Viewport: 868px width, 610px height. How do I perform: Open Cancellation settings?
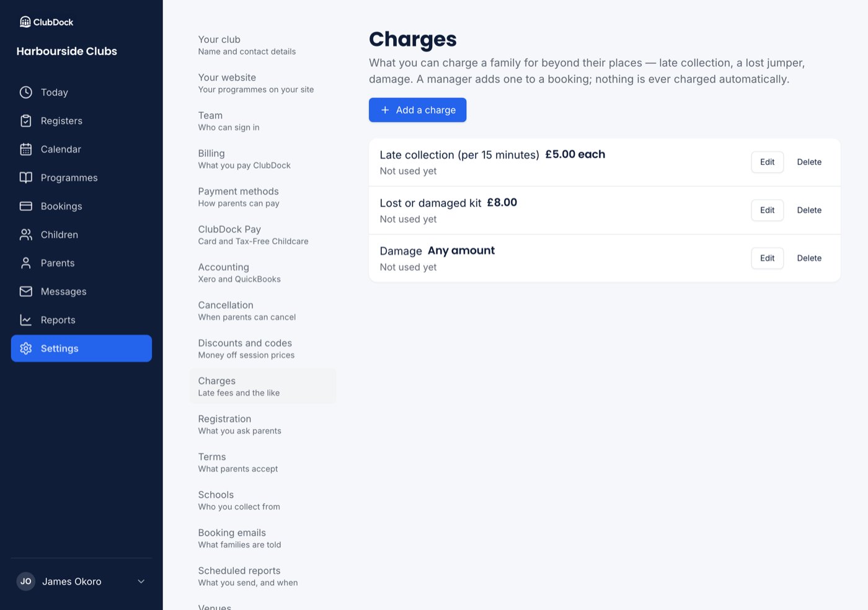click(263, 311)
